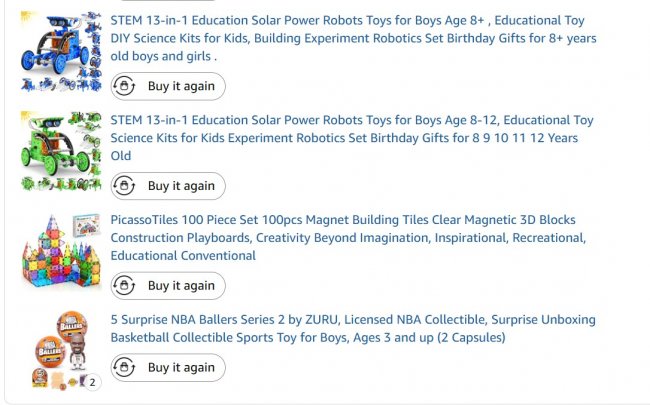
Task: Click the reorder icon under the PicassoTiles listing
Action: (124, 286)
